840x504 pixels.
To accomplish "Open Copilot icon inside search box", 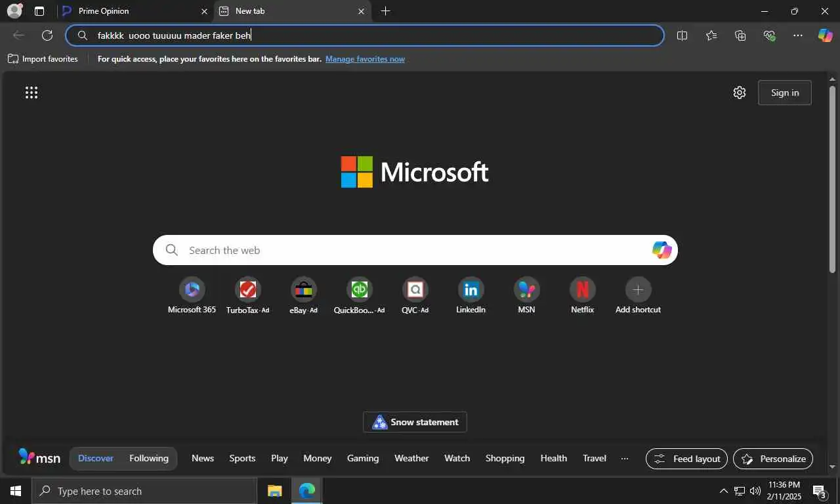I will tap(661, 250).
